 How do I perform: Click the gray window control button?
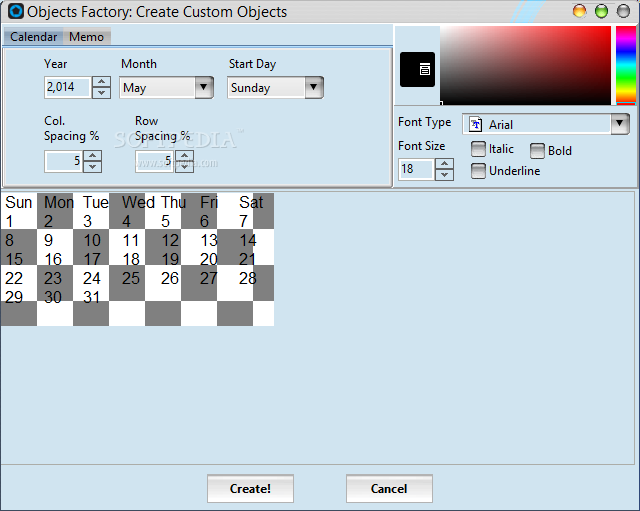623,11
